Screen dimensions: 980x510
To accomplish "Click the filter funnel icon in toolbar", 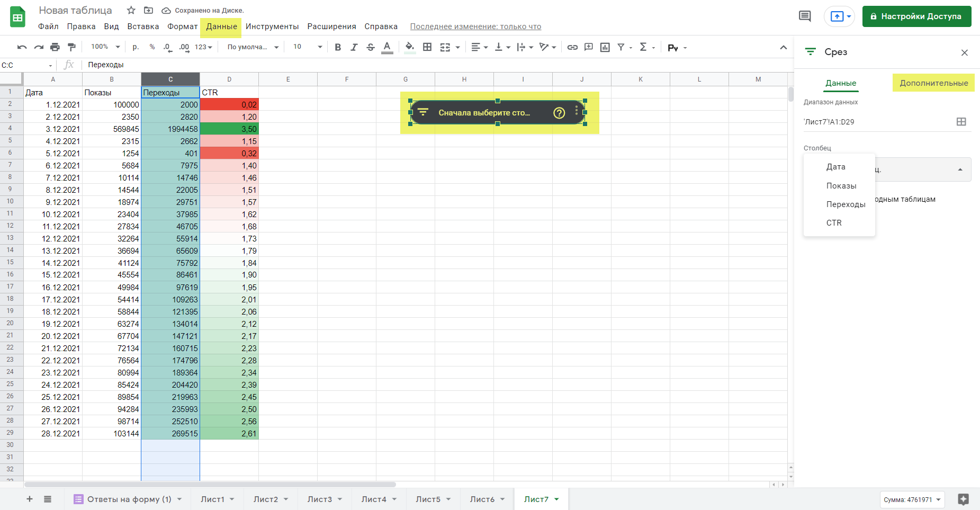I will click(621, 47).
